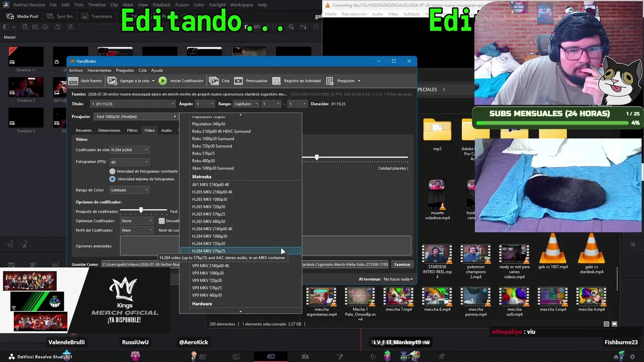Open the gabi cs stardesk.mp4 VLC file
Screen dimensions: 644x362
tap(591, 249)
